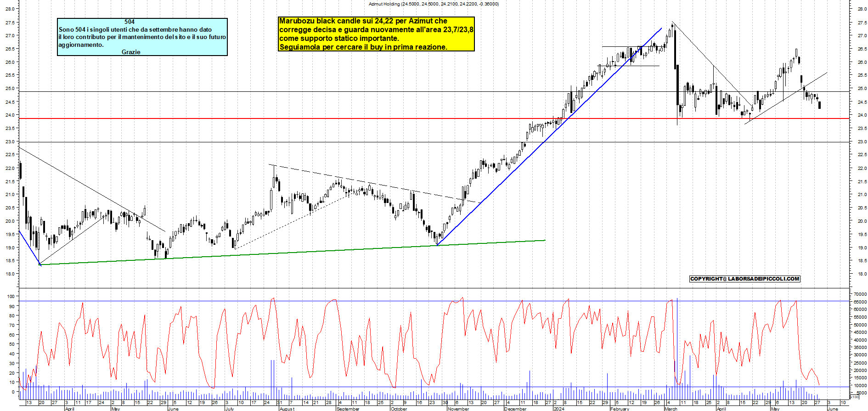Select the 15000 volume scale label

(x=860, y=377)
